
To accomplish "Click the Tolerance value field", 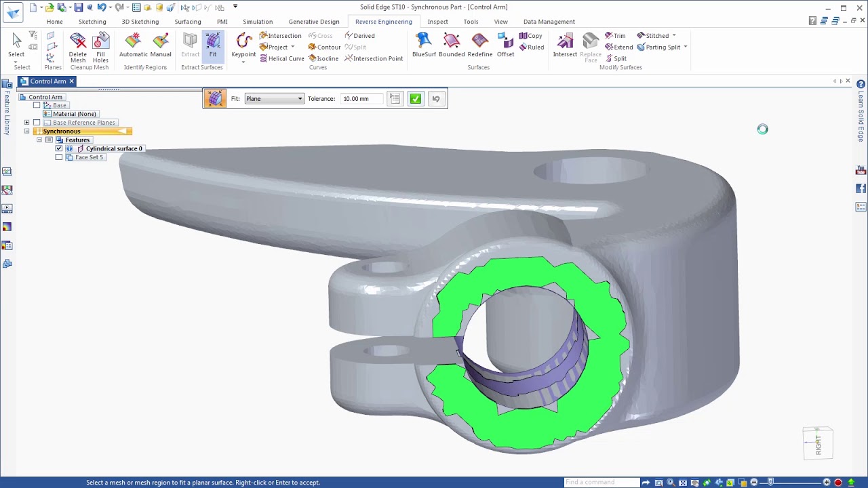I will tap(360, 99).
